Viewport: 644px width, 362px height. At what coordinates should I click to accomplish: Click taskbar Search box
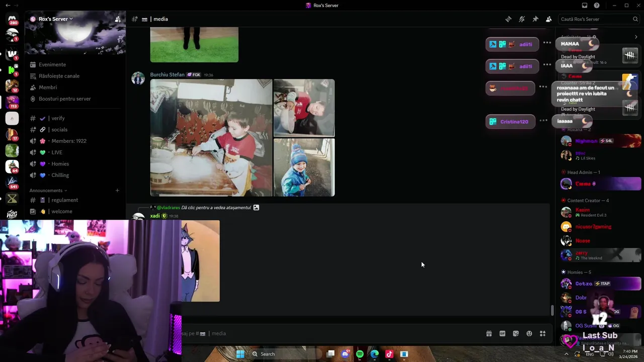tap(284, 354)
